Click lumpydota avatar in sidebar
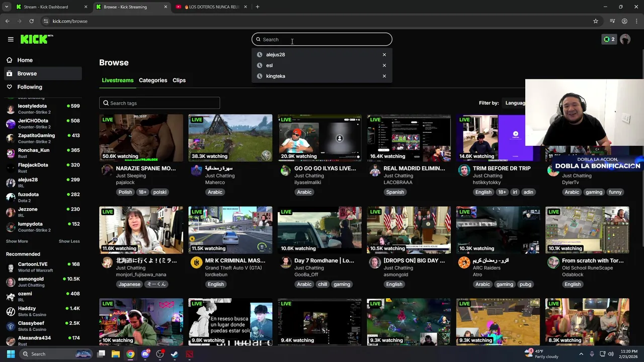Image resolution: width=644 pixels, height=362 pixels. (x=11, y=227)
